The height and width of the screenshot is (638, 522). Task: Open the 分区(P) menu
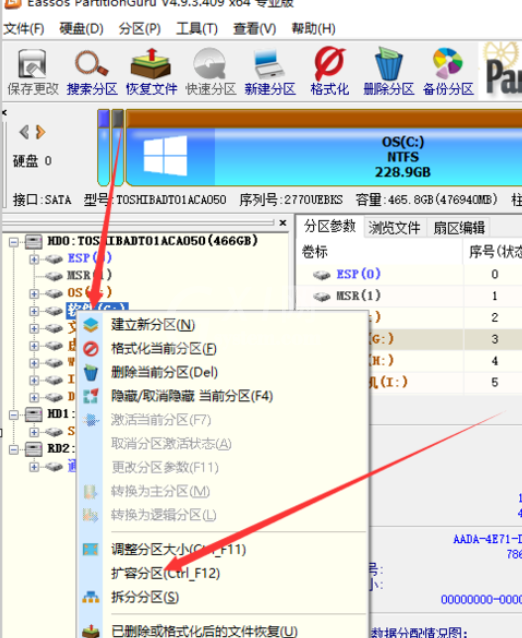point(140,29)
